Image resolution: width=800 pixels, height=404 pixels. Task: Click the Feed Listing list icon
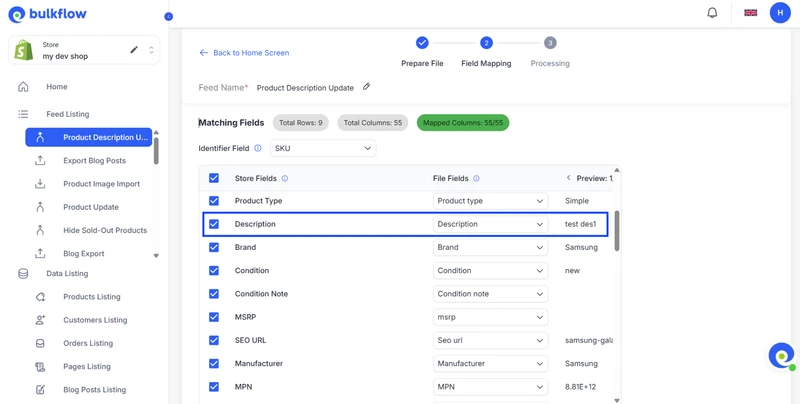click(x=23, y=114)
